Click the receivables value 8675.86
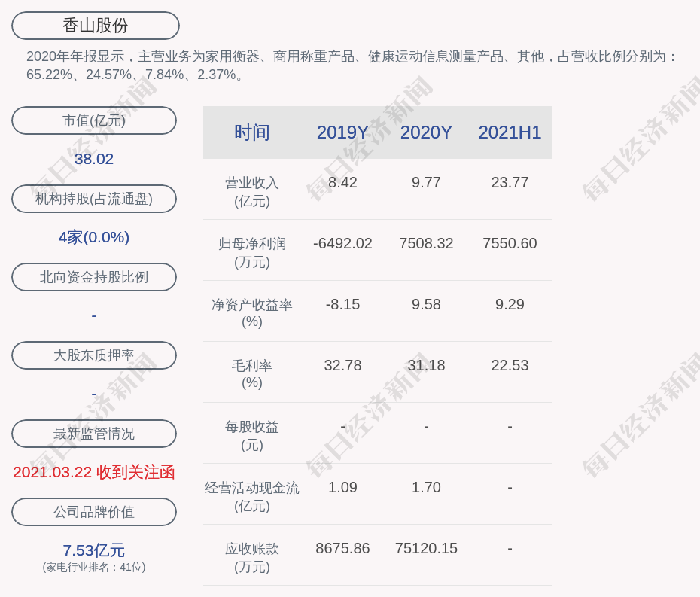The image size is (700, 597). click(342, 548)
